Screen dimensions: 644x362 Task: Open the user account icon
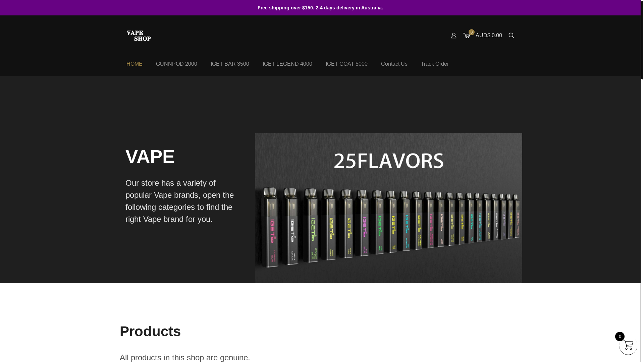tap(453, 36)
